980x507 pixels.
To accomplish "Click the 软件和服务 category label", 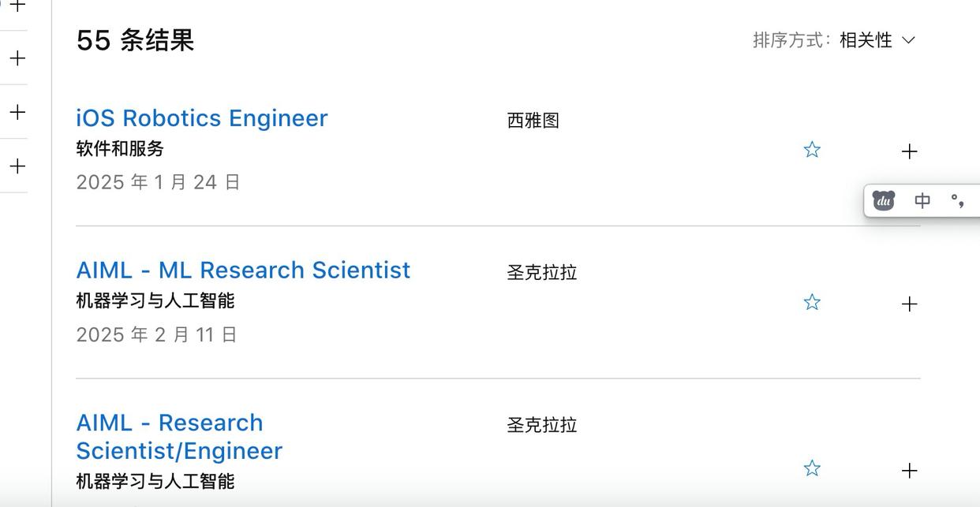I will pyautogui.click(x=119, y=148).
